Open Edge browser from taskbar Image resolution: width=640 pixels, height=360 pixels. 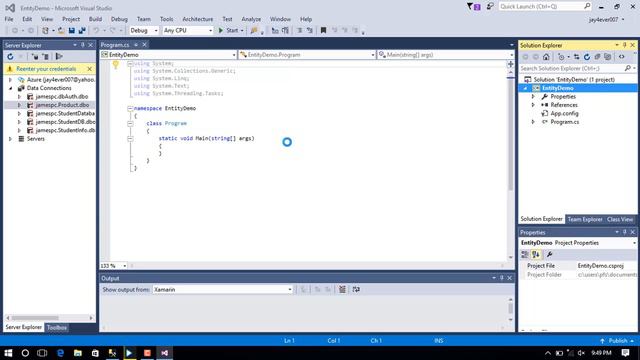click(60, 353)
